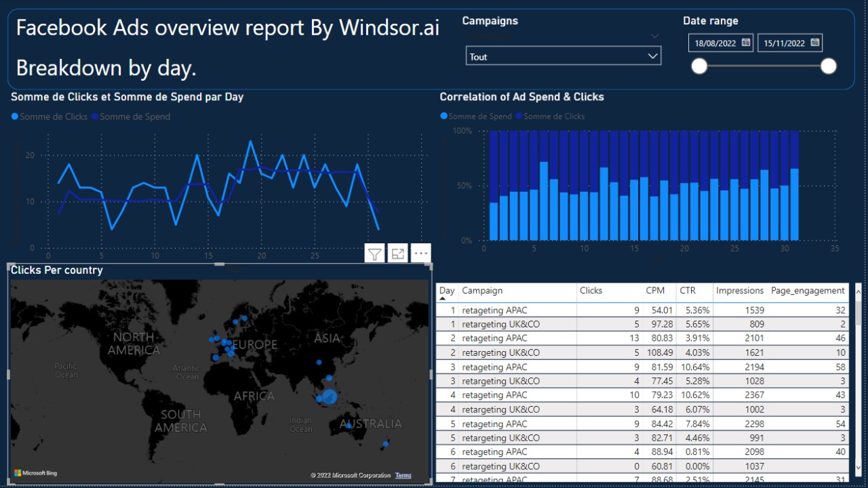Image resolution: width=868 pixels, height=488 pixels.
Task: Click the AUSTRALIA label on the map
Action: pos(371,424)
